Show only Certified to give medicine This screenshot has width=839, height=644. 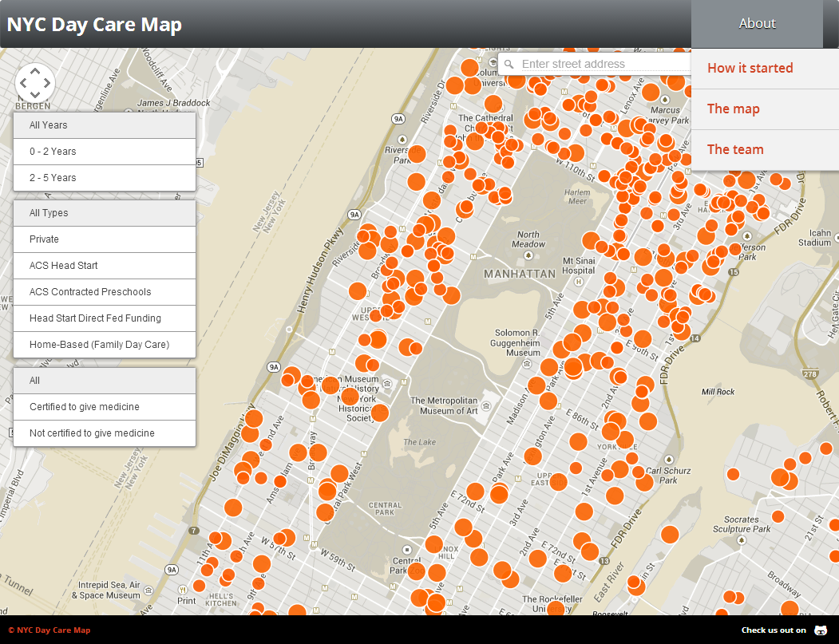tap(105, 406)
